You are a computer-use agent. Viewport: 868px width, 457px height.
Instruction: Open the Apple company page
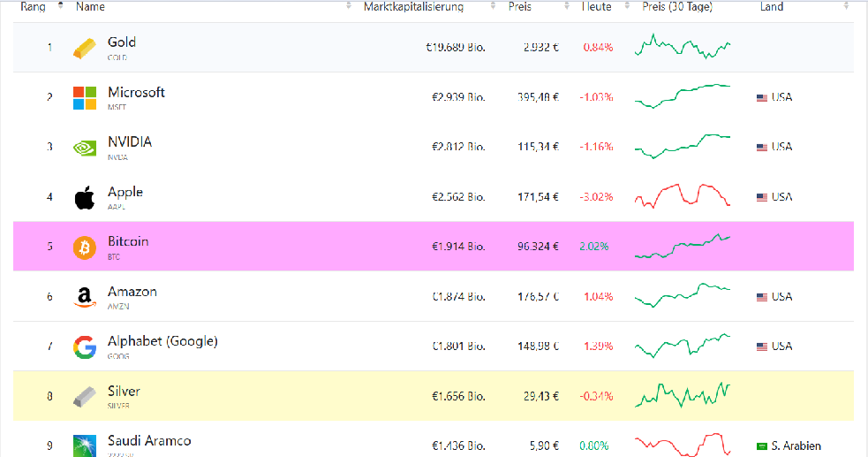tap(125, 192)
